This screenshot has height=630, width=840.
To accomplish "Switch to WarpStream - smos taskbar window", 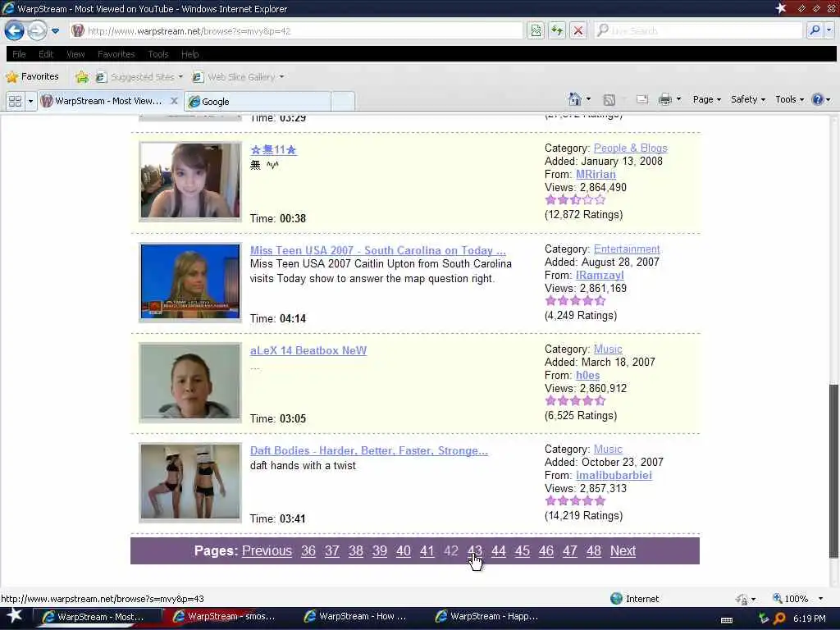I will coord(225,616).
